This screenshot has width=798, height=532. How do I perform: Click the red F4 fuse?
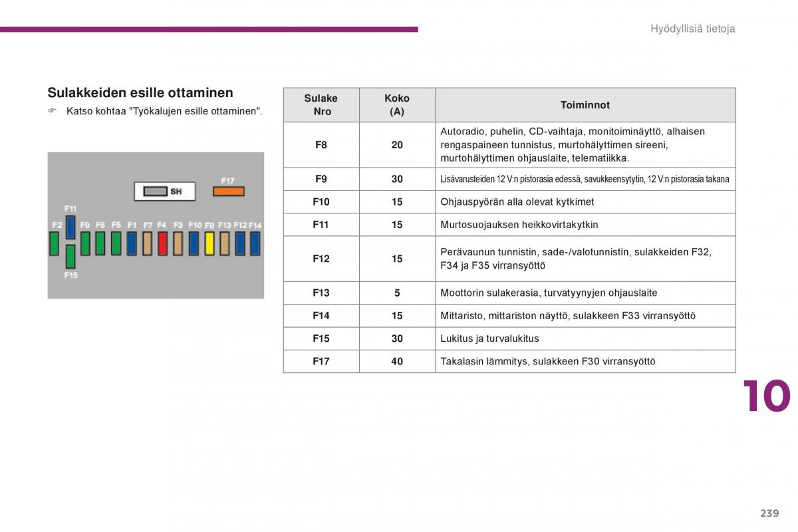point(162,243)
